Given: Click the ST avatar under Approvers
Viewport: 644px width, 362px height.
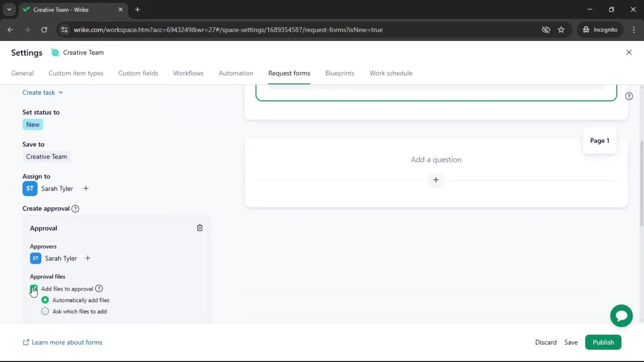Looking at the screenshot, I should pos(36,258).
